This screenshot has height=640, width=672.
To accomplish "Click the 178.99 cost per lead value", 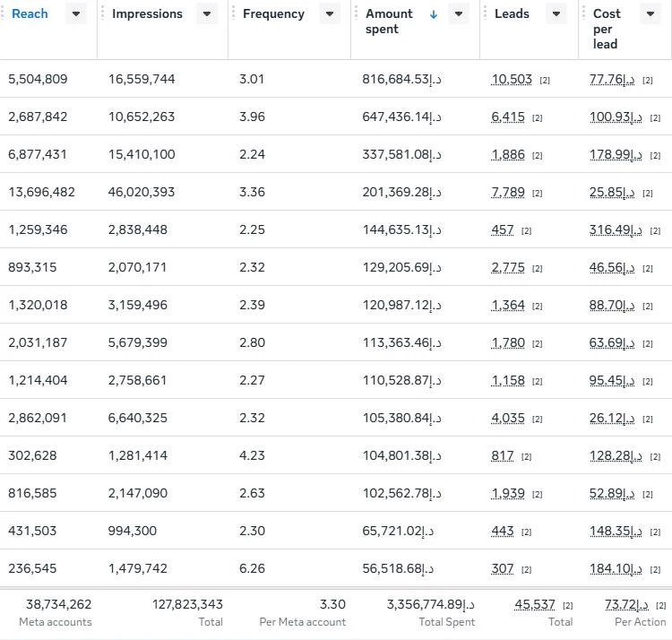I will [616, 155].
